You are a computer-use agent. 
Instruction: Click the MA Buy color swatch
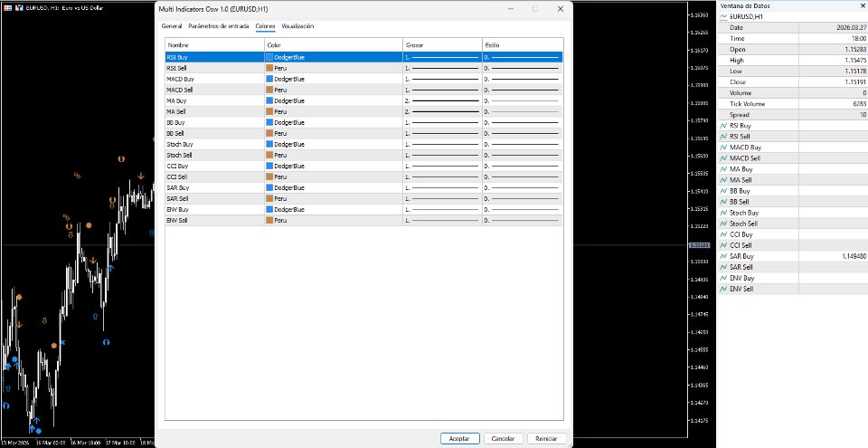tap(269, 100)
